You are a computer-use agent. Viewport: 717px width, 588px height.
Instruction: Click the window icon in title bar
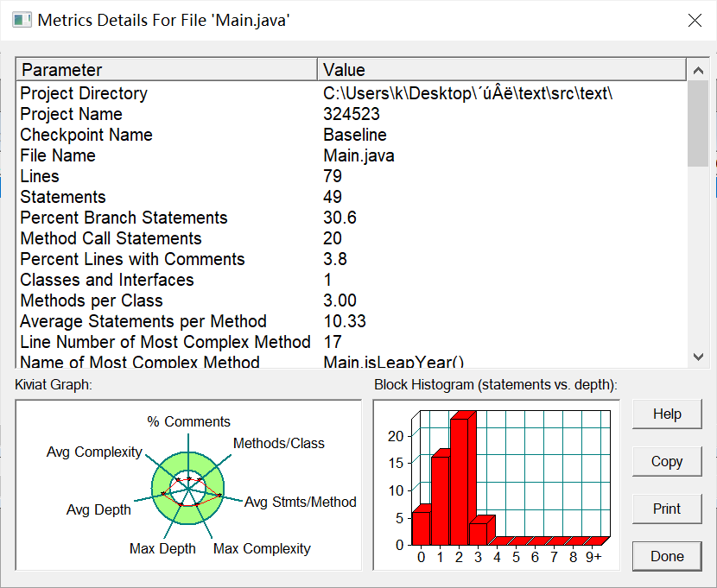click(22, 20)
